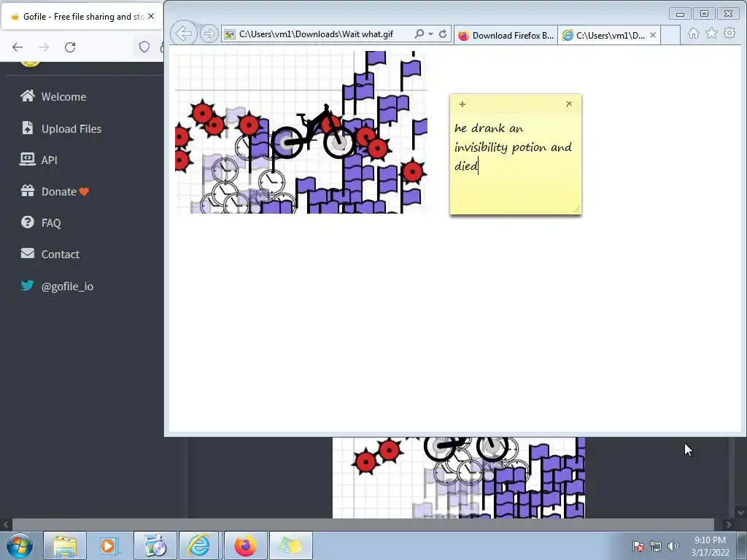Image resolution: width=747 pixels, height=560 pixels.
Task: Open the IE address bar dropdown arrow
Action: tap(430, 34)
